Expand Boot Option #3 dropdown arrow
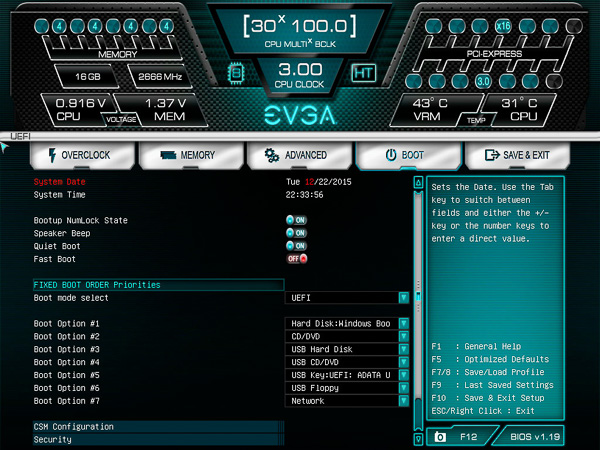Screen dimensions: 600x450 (x=404, y=349)
